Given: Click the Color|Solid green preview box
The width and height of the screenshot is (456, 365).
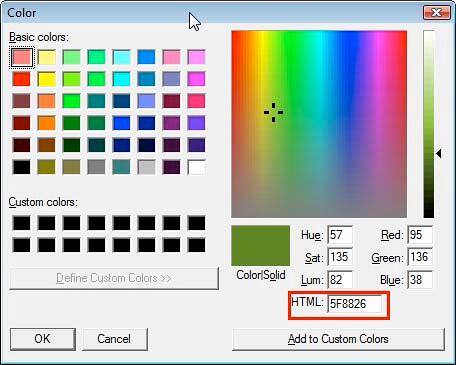Looking at the screenshot, I should click(260, 246).
